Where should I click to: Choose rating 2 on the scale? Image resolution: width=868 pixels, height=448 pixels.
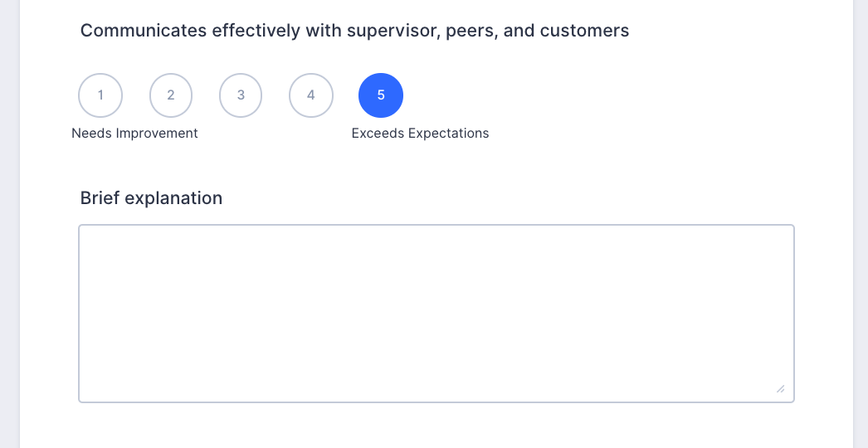coord(171,95)
